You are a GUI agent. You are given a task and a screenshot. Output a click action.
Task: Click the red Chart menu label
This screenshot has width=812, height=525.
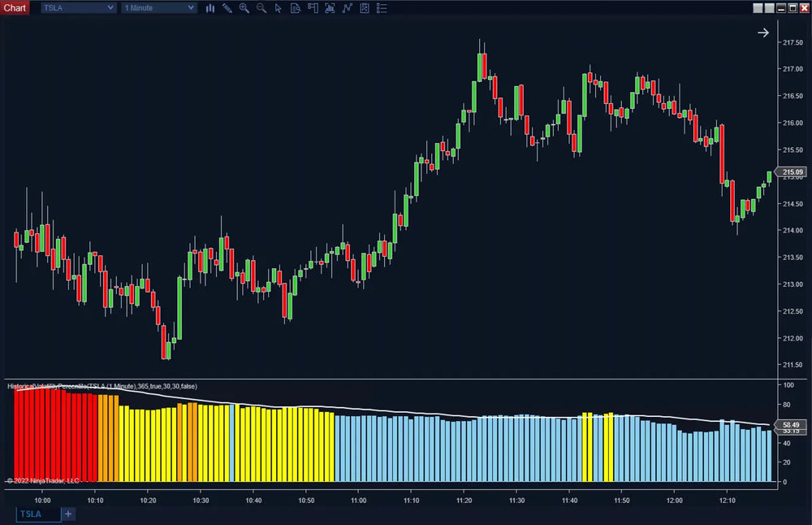tap(14, 7)
